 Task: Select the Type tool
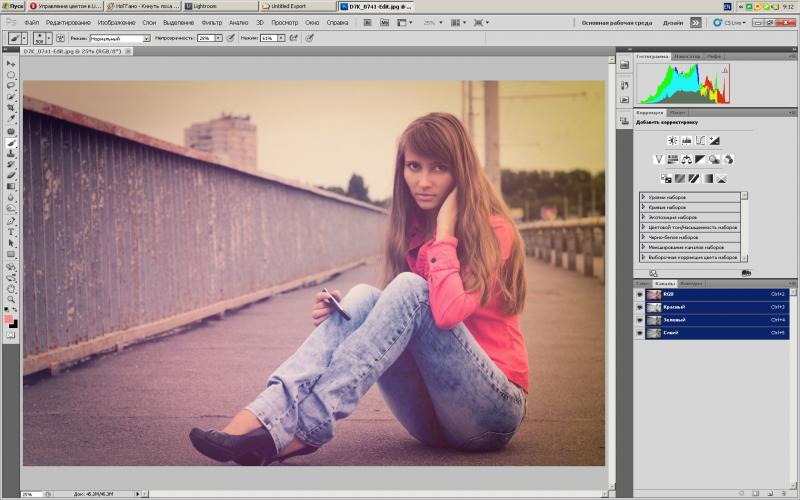click(11, 232)
